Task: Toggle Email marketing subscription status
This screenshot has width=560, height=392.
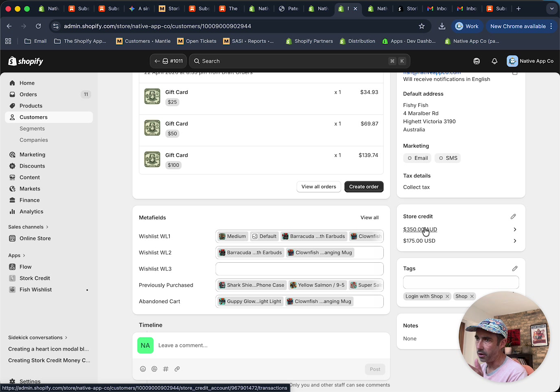Action: [417, 158]
